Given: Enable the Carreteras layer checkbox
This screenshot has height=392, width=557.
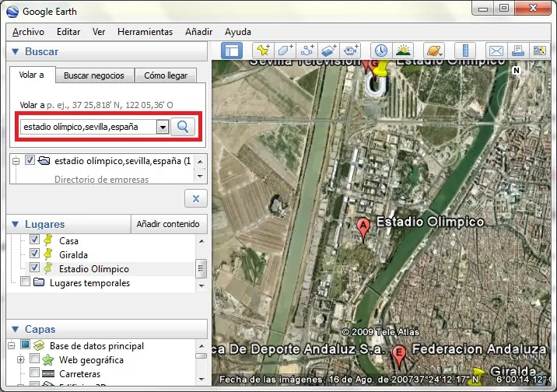Looking at the screenshot, I should click(34, 372).
